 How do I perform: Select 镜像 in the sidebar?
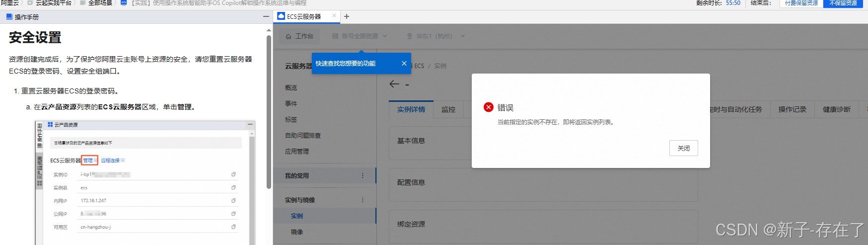[x=297, y=232]
